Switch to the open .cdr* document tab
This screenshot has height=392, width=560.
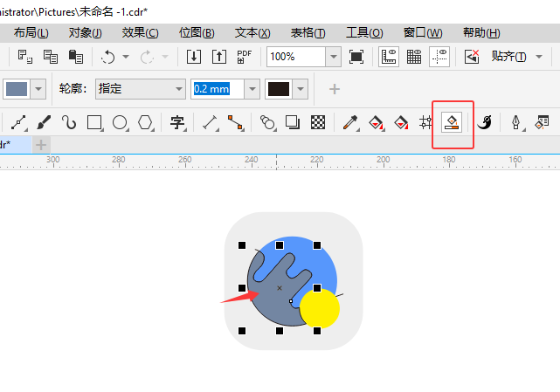15,145
